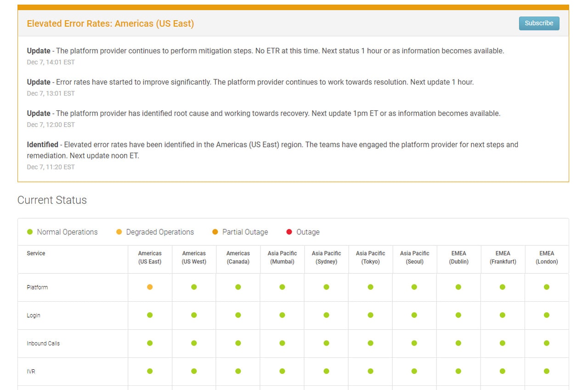Click Inbound Calls status dot for Asia Pacific (Seoul)

pos(414,343)
